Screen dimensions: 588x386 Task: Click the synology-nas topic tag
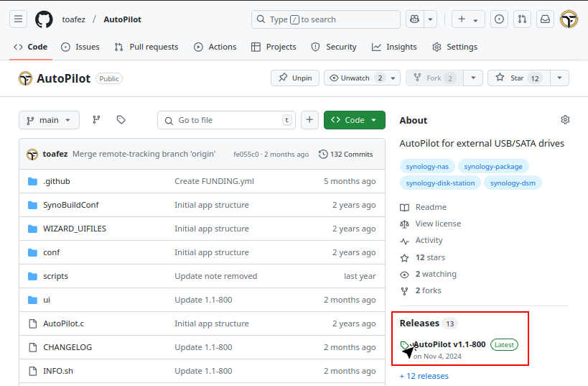coord(426,167)
